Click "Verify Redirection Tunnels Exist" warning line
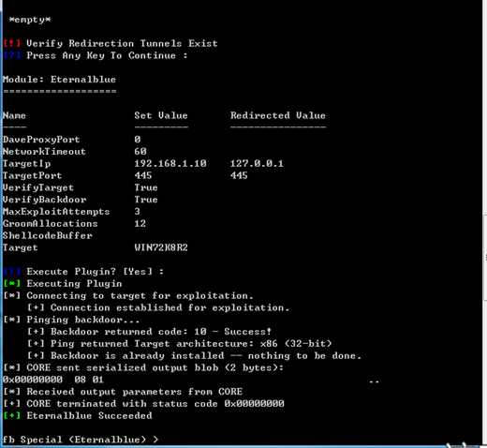This screenshot has width=487, height=448. [111, 43]
